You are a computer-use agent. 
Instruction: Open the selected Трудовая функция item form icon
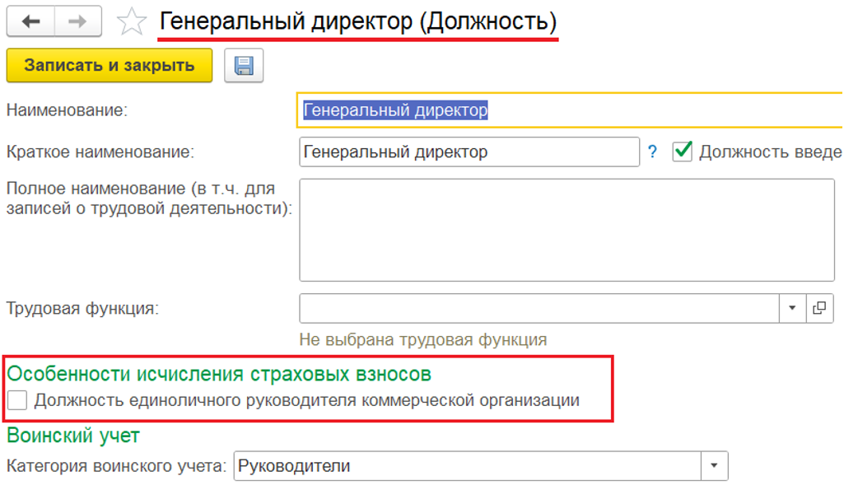tap(819, 308)
